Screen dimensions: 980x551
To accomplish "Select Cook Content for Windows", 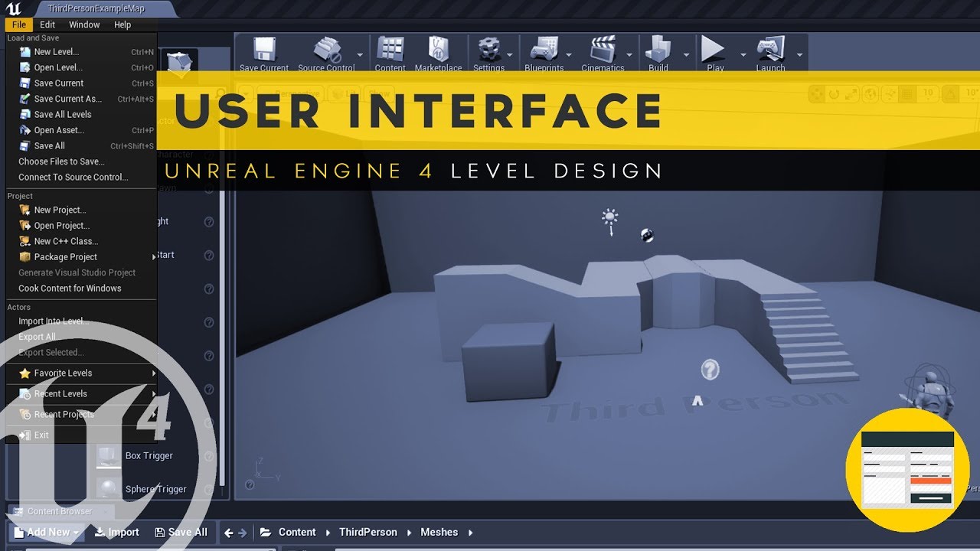I will [80, 289].
